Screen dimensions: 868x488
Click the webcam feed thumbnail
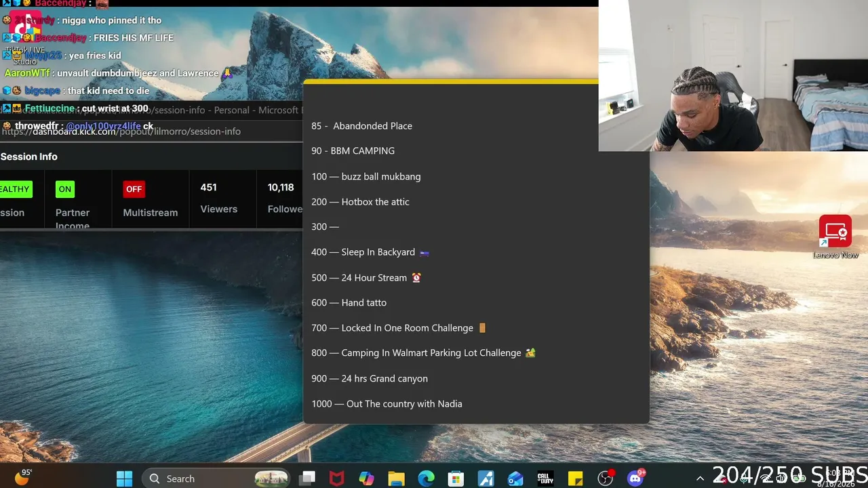(x=733, y=75)
